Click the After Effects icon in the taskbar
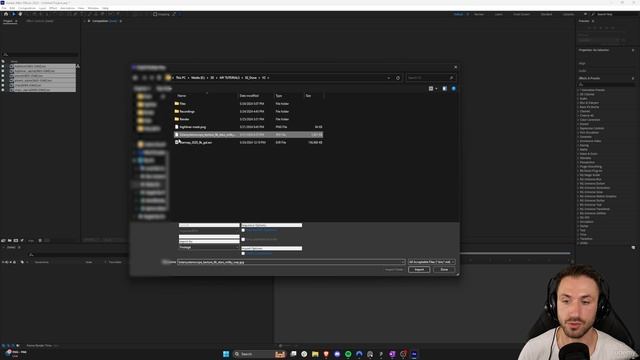Viewport: 640px width, 360px height. (414, 354)
